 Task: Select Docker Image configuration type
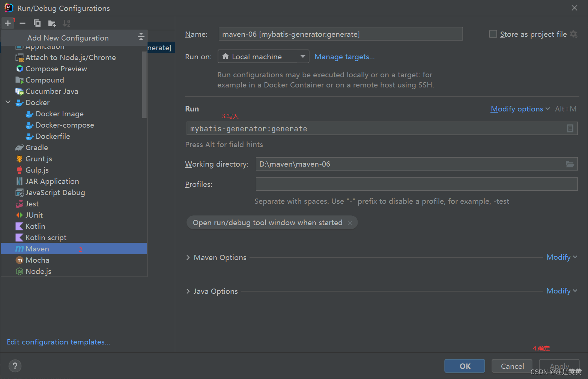74,114
